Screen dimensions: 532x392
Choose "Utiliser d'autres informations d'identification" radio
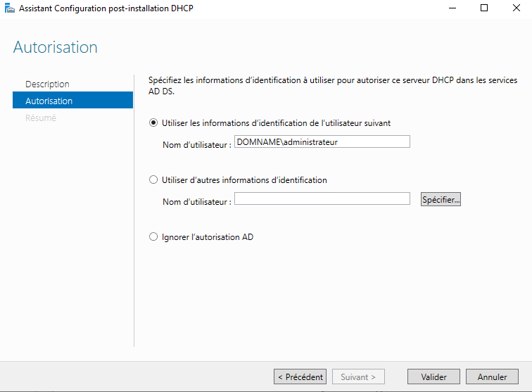(x=154, y=180)
